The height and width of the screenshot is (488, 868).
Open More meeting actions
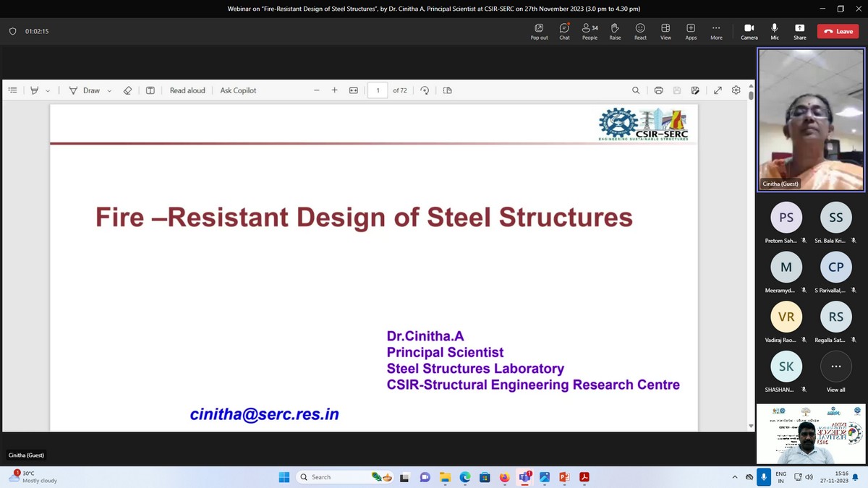point(716,32)
